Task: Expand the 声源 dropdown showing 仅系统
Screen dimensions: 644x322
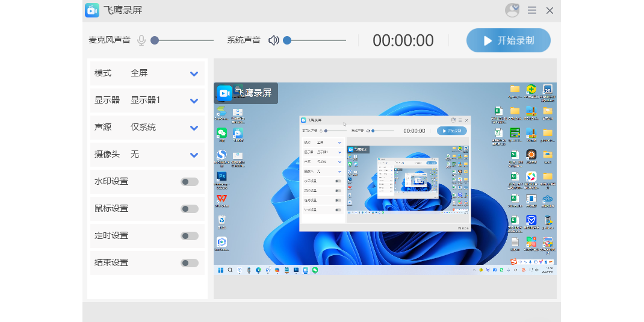Action: 147,128
